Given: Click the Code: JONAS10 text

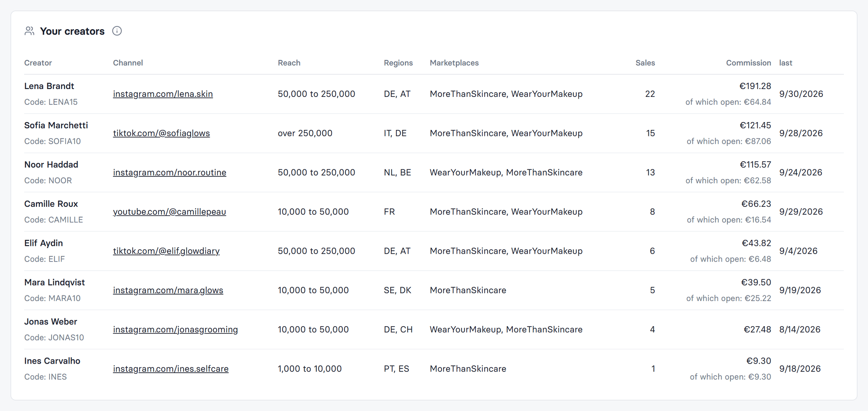Looking at the screenshot, I should 54,338.
